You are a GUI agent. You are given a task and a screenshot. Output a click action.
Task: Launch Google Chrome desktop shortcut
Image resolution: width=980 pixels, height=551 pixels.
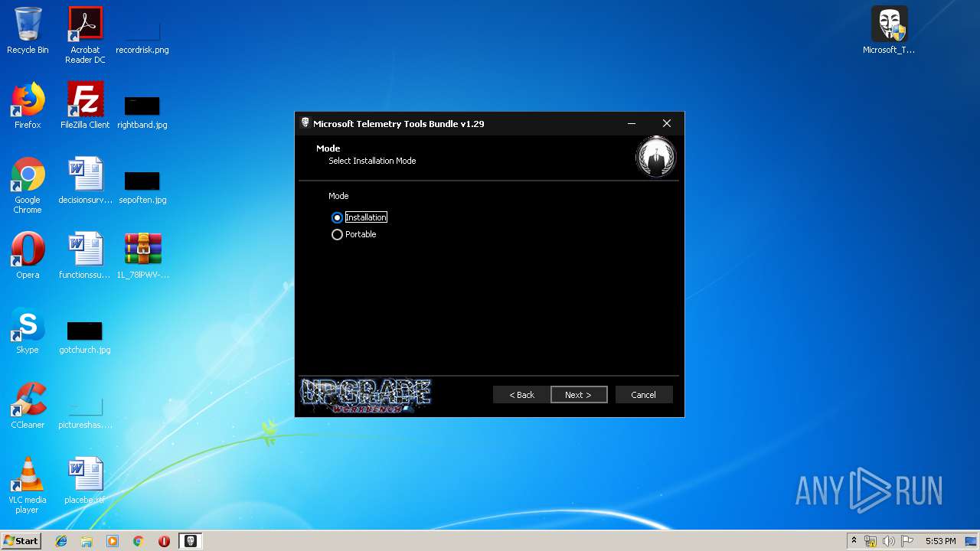click(28, 185)
